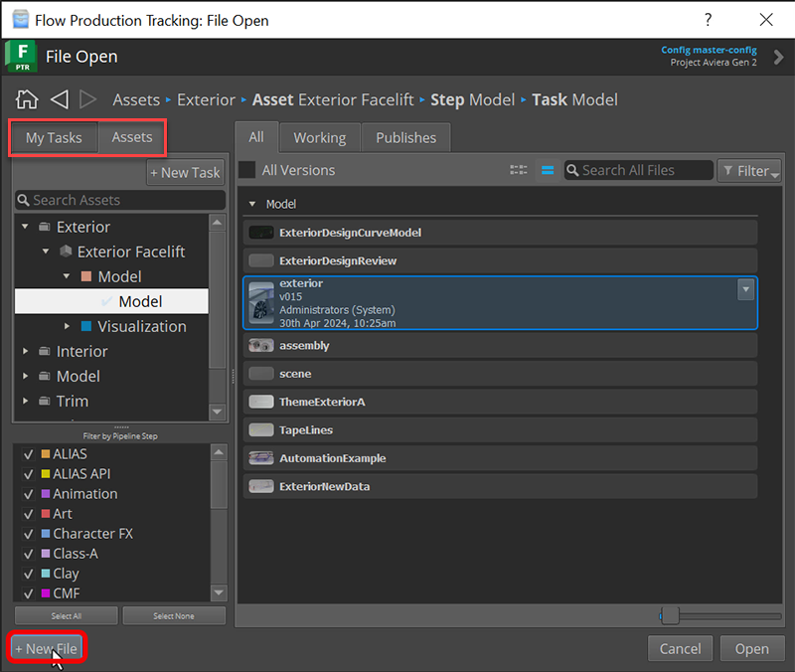Screen dimensions: 795x672
Task: Select the ExteriorDesignCurveModel file
Action: coord(500,233)
